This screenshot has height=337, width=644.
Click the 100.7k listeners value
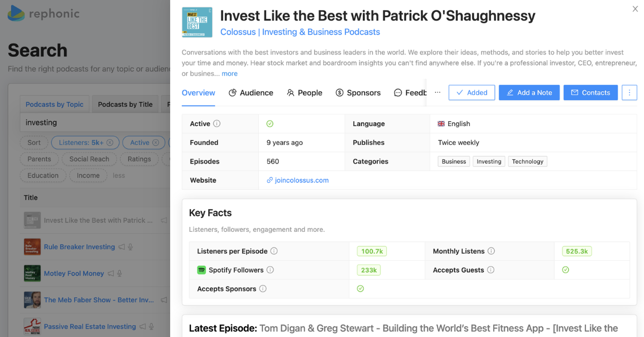[372, 251]
